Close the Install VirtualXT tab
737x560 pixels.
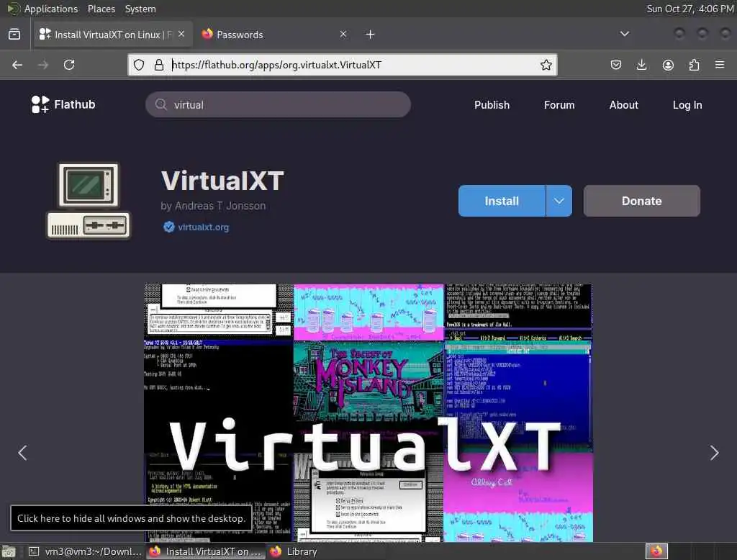coord(181,34)
